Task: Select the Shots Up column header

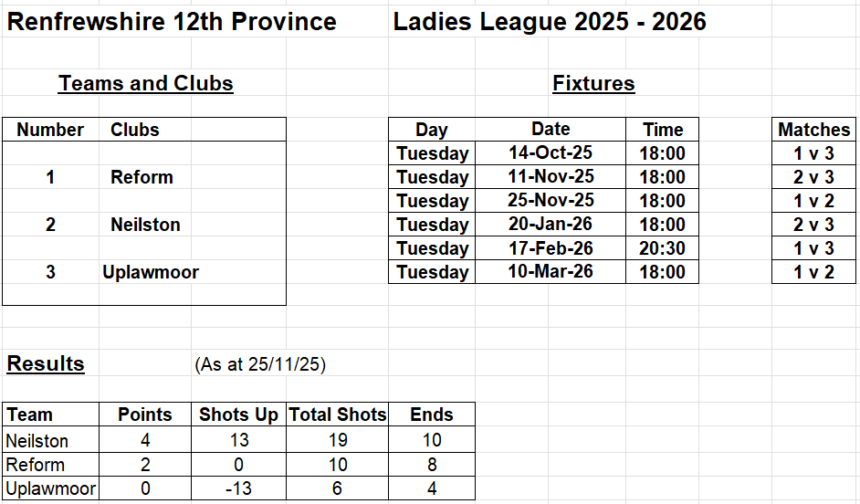Action: click(238, 415)
